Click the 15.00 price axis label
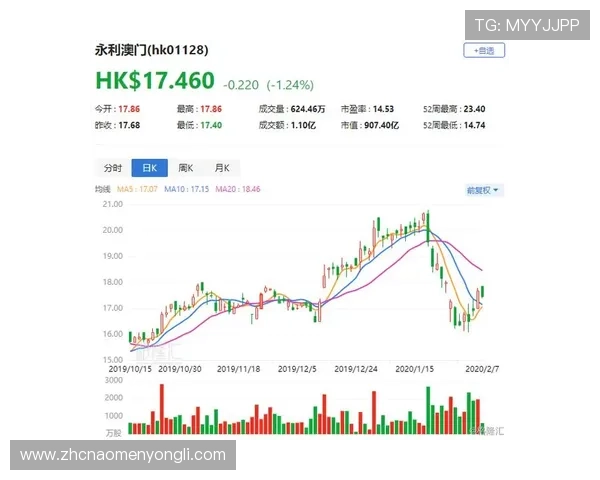 click(112, 360)
